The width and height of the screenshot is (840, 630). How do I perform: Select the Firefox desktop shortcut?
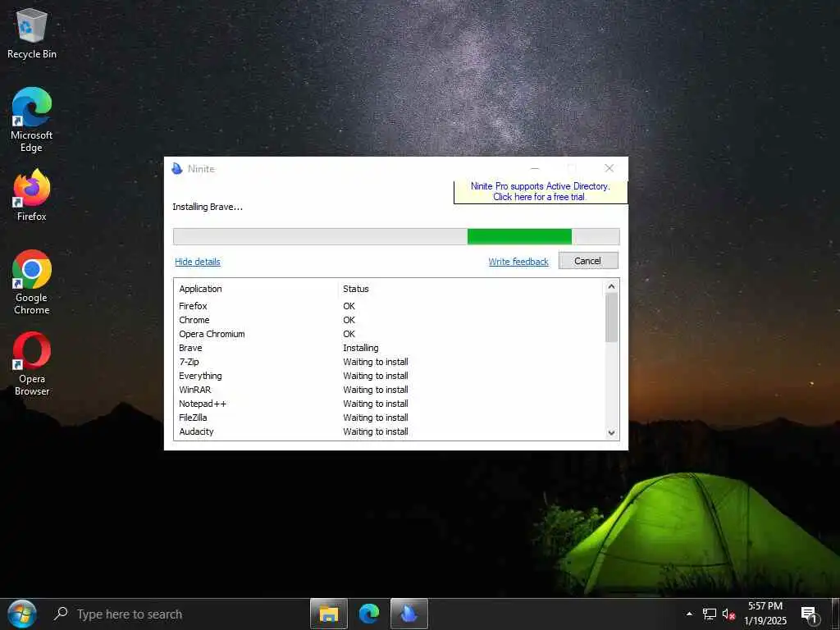tap(32, 195)
